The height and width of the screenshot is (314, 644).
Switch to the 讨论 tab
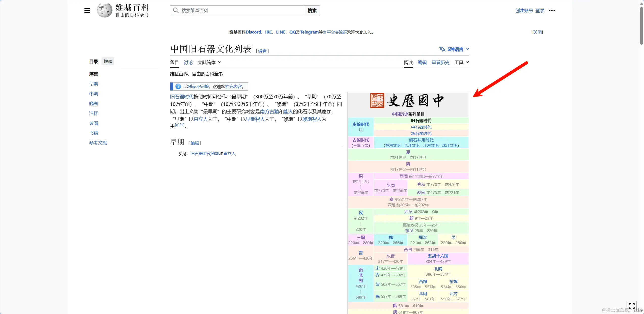[x=188, y=62]
